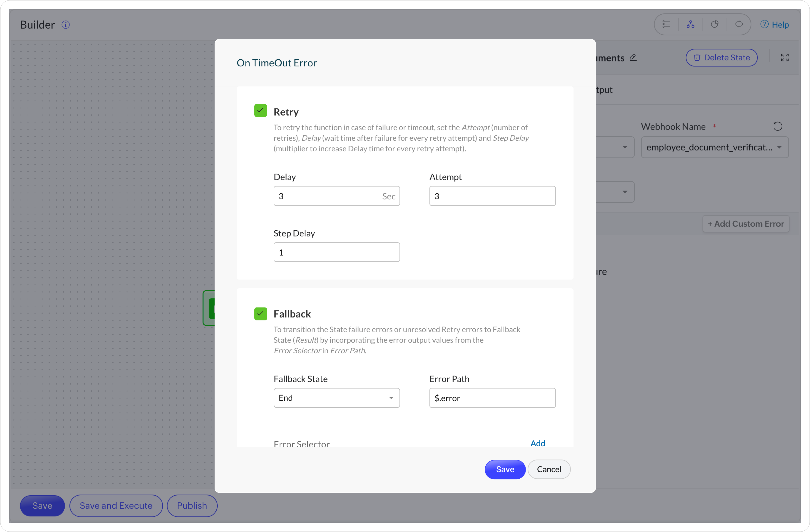This screenshot has width=810, height=532.
Task: Click the list view icon in top toolbar
Action: pos(666,24)
